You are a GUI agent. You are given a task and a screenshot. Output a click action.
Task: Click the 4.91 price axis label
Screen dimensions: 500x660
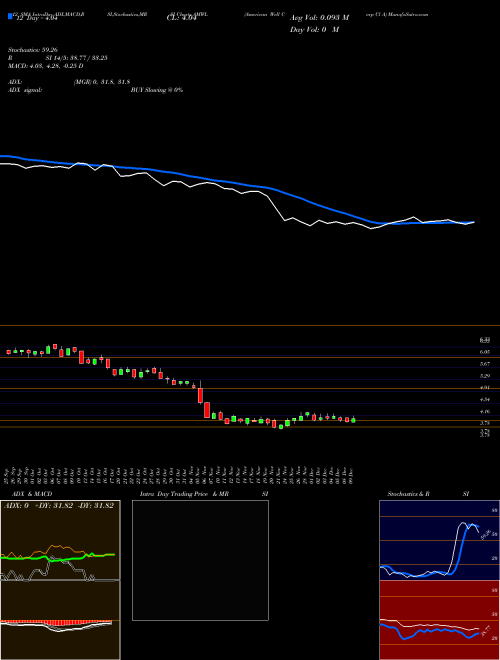(484, 388)
